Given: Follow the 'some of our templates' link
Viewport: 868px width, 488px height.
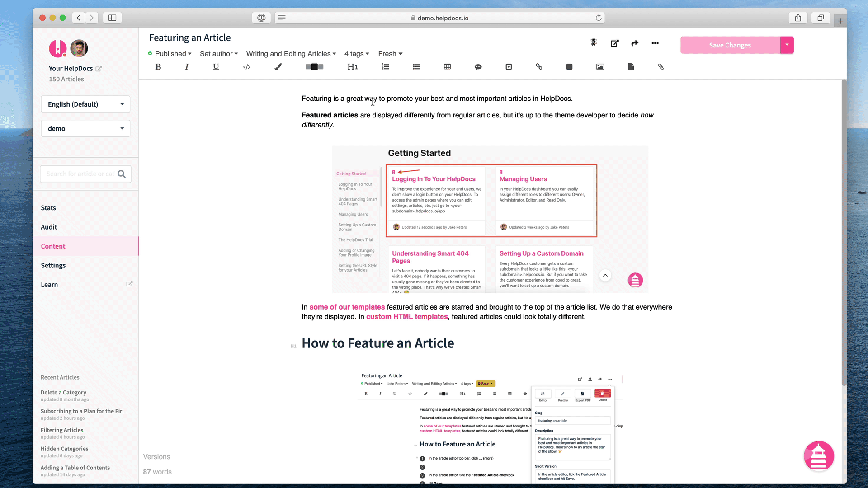Looking at the screenshot, I should [347, 307].
